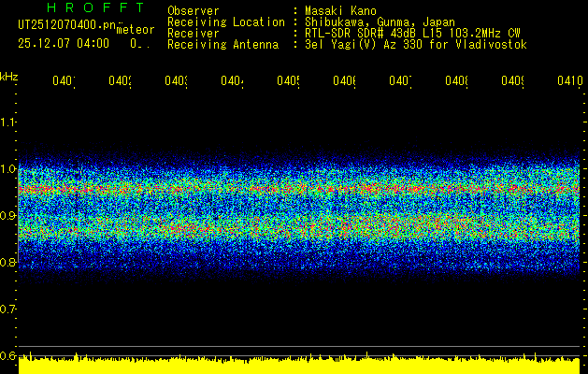Click the 3el Yagi antenna description
This screenshot has height=374, width=588.
[x=416, y=44]
